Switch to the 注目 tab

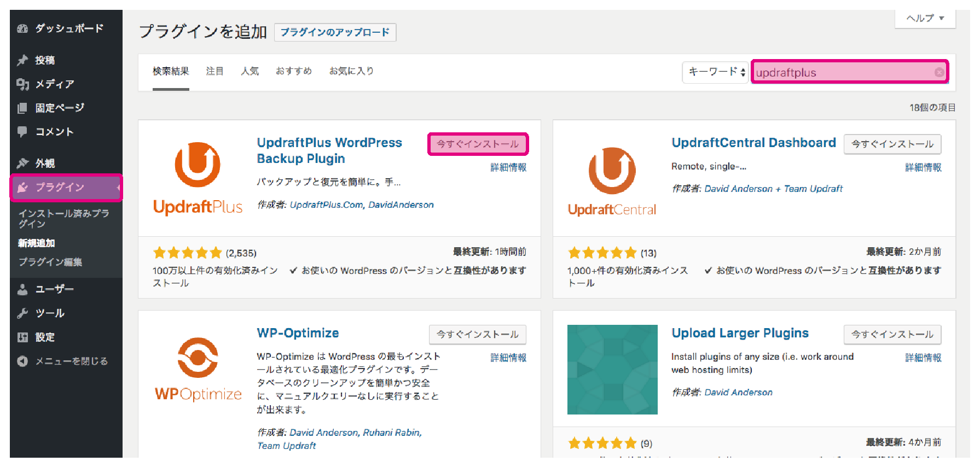click(x=215, y=71)
